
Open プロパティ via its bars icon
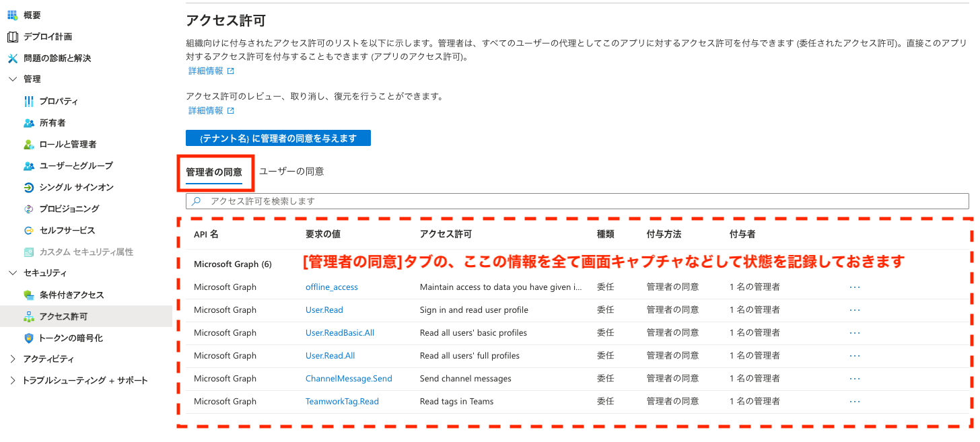tap(28, 101)
